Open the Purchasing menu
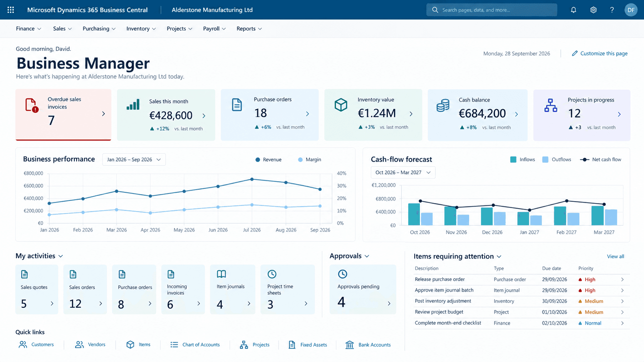 point(99,29)
